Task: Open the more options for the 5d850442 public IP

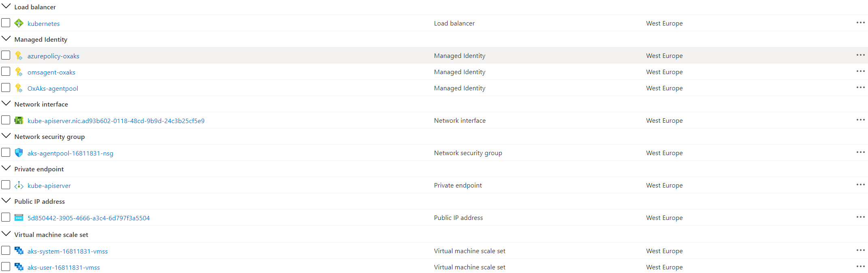Action: coord(860,217)
